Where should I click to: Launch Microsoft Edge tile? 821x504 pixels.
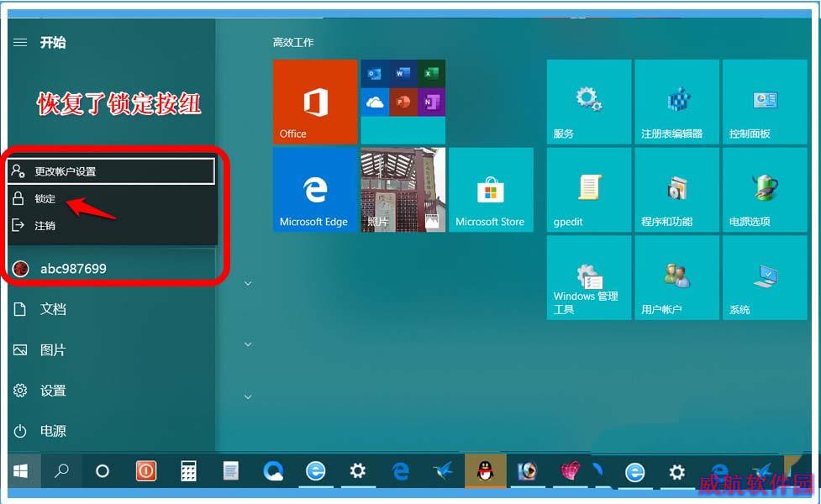(x=315, y=190)
